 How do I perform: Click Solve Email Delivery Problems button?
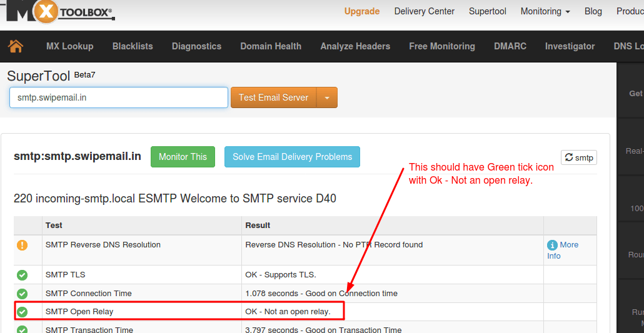pos(293,157)
